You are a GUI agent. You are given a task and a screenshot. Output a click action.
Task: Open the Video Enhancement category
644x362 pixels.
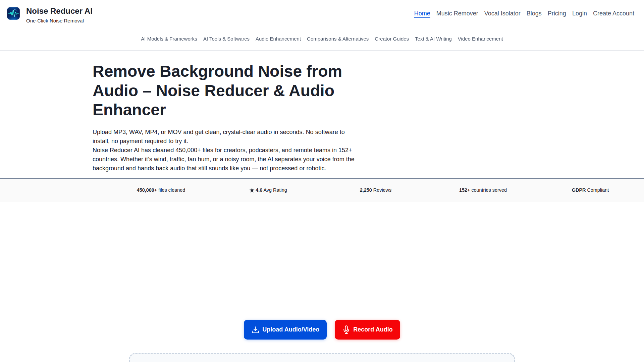[480, 39]
